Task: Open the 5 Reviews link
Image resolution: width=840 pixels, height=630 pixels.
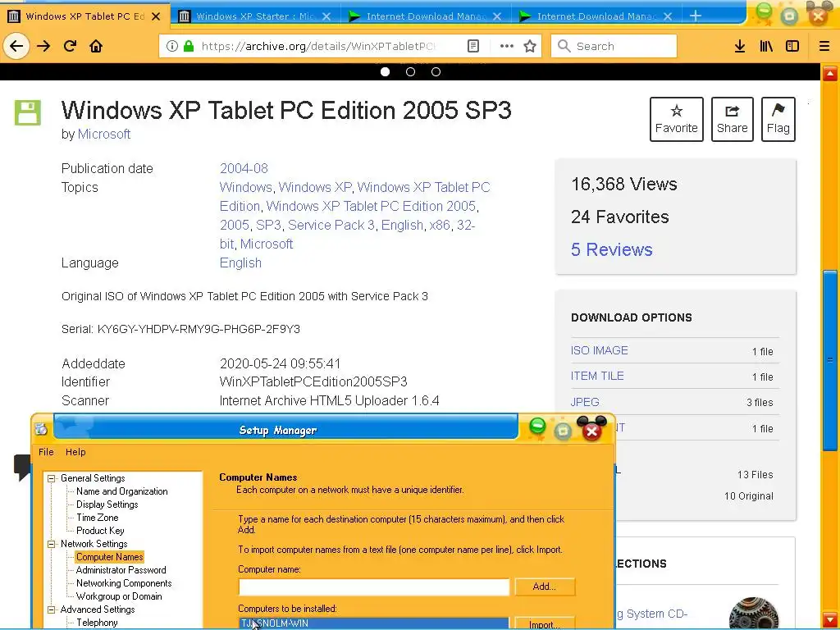Action: 612,249
